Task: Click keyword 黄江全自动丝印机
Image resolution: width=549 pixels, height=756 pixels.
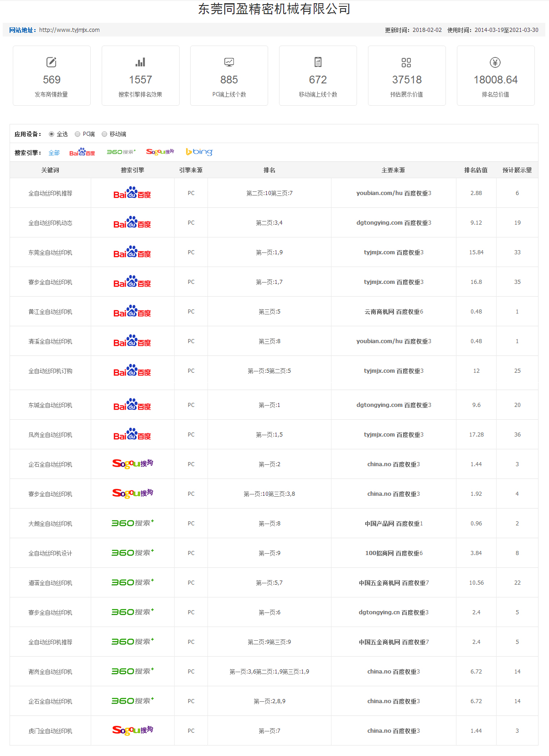Action: 50,312
